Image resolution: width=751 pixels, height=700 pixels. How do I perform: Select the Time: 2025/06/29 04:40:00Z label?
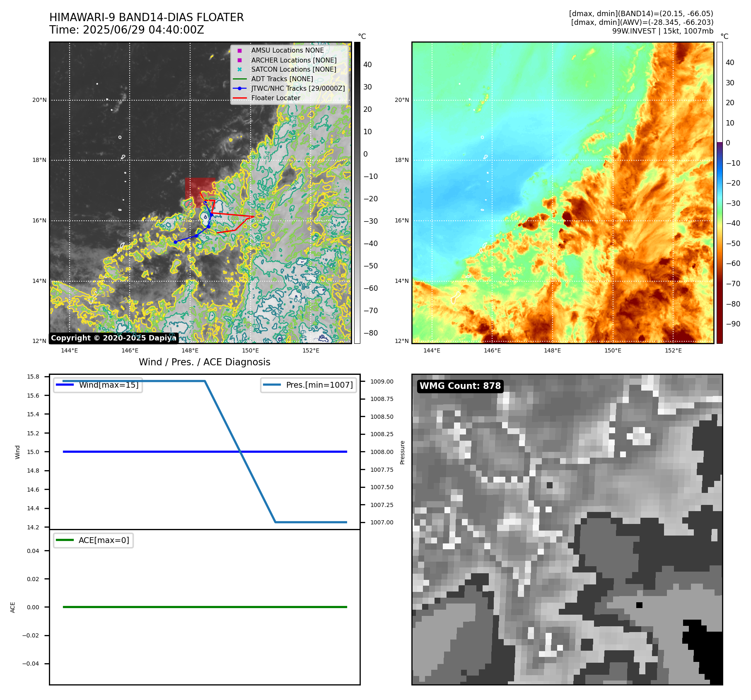click(127, 30)
